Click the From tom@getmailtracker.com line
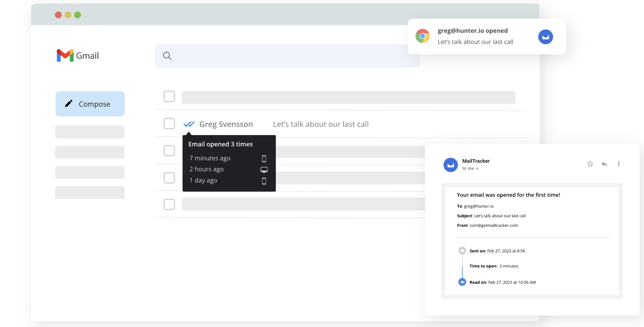The width and height of the screenshot is (644, 327). (487, 225)
